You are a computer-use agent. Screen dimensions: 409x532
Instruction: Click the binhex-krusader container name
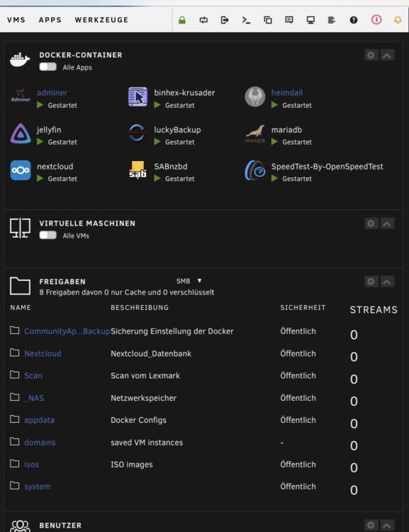[x=184, y=93]
